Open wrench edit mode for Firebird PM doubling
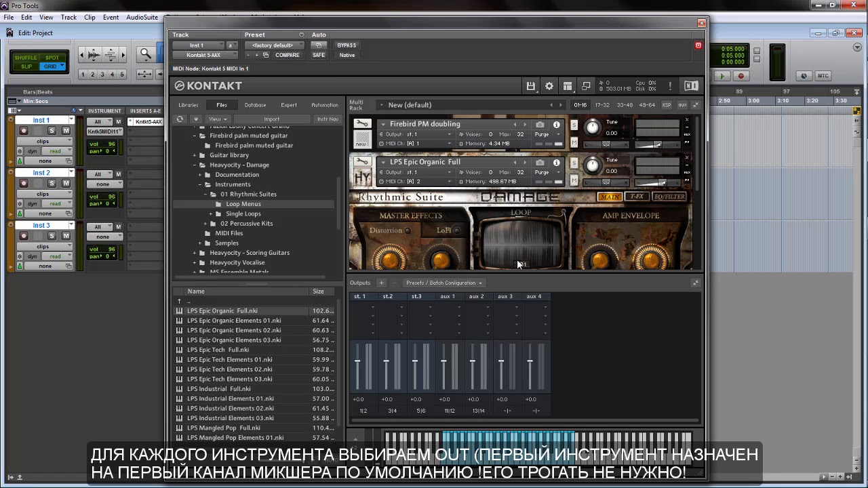The height and width of the screenshot is (488, 868). [362, 124]
